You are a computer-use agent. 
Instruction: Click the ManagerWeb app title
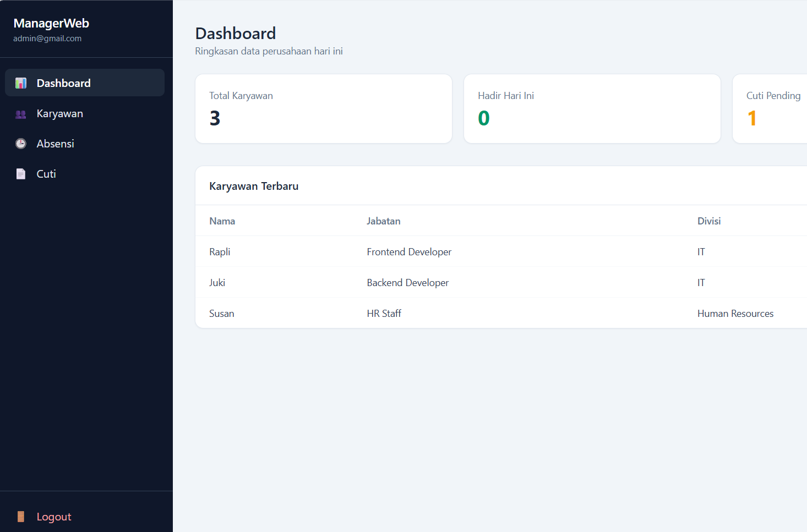click(x=51, y=23)
